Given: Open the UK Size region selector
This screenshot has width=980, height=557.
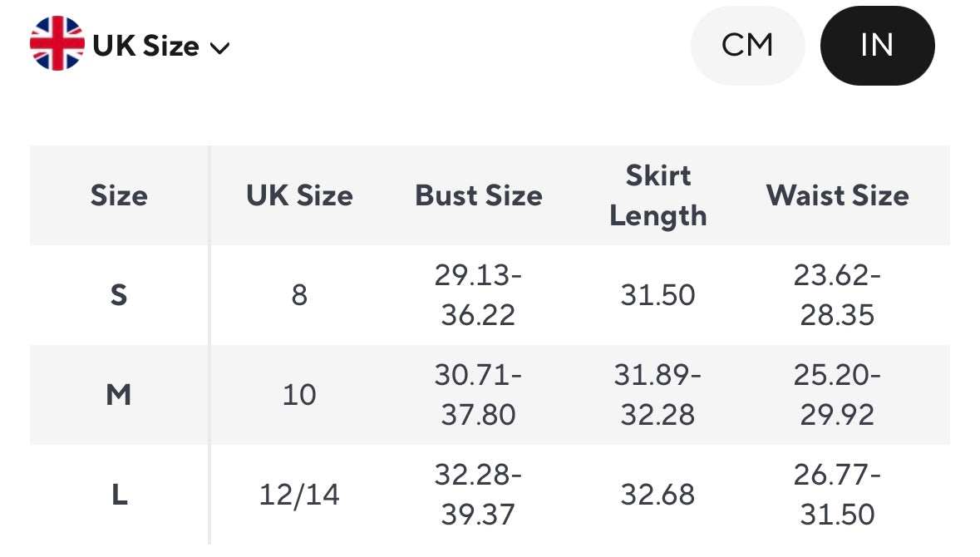Looking at the screenshot, I should [146, 46].
